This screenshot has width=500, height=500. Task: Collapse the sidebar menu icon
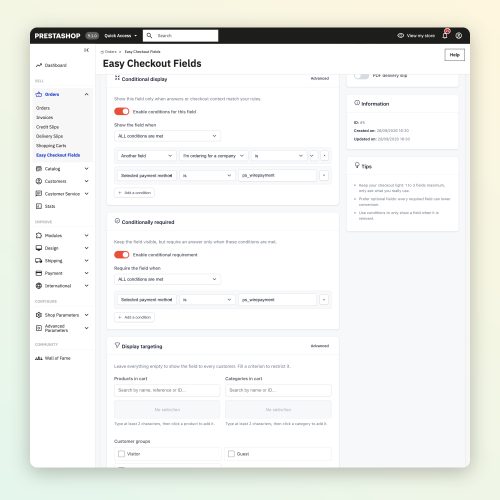pos(86,50)
